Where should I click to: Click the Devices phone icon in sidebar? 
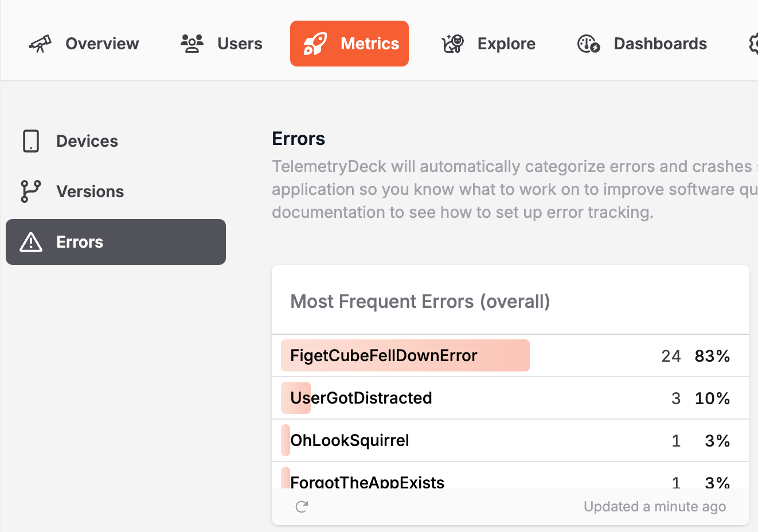coord(31,141)
